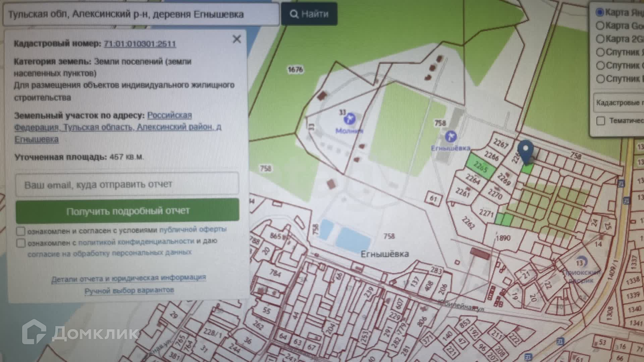This screenshot has width=644, height=362.
Task: Click green highlighted parcel 2265
Action: (x=481, y=166)
